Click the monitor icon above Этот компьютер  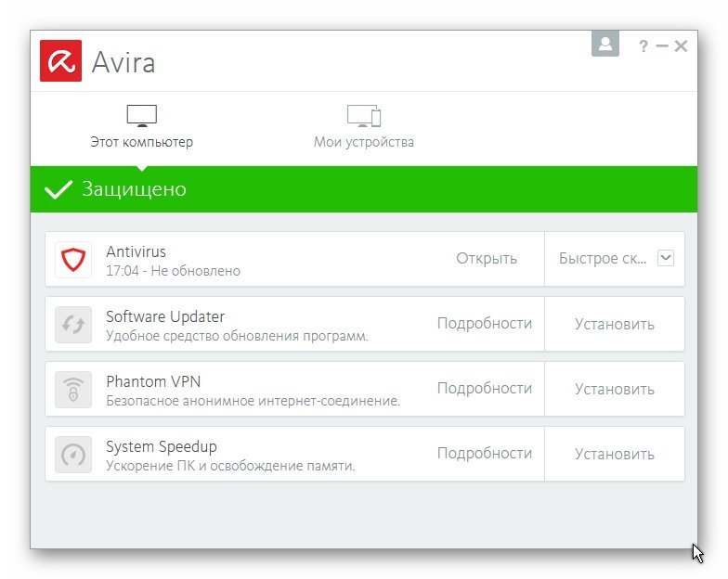(141, 116)
